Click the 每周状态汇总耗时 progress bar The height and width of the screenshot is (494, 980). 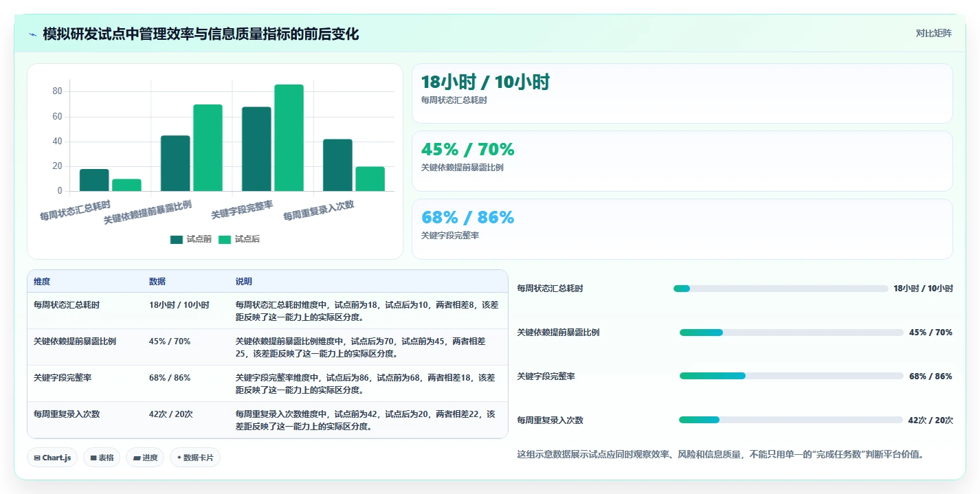click(781, 289)
